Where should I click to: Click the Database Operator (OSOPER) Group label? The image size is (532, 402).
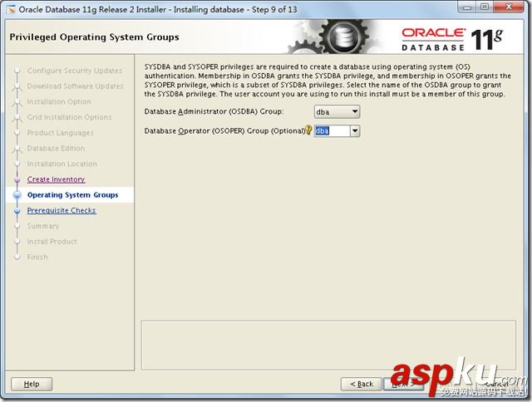click(224, 131)
